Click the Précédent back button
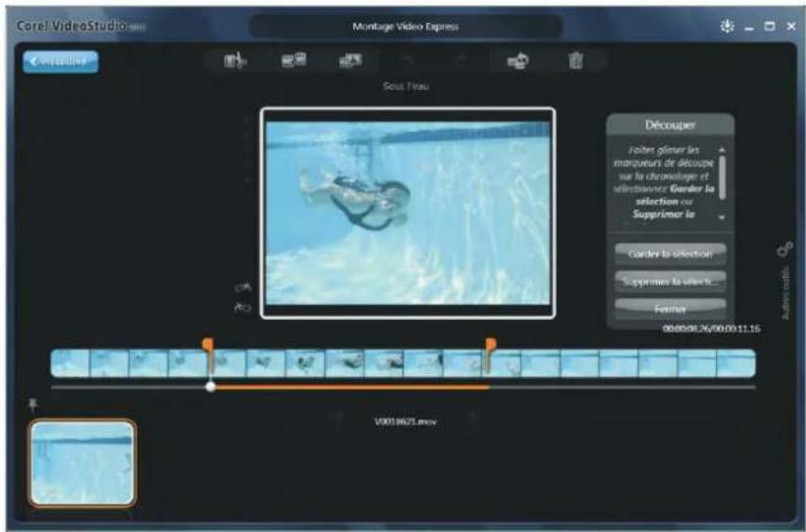 61,62
